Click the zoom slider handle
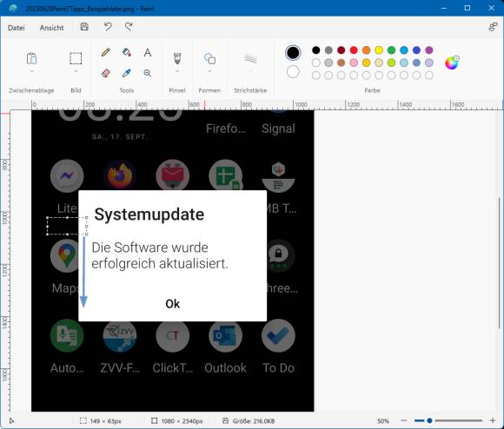The image size is (504, 429). [429, 420]
